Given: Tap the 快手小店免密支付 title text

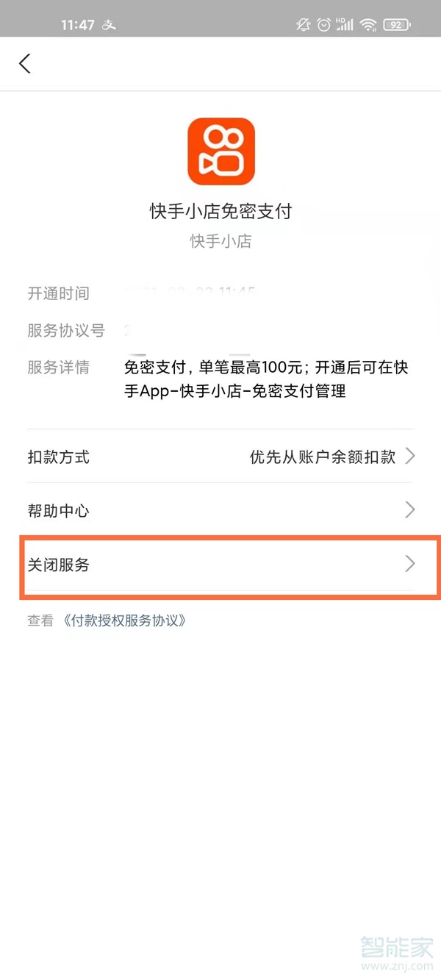Looking at the screenshot, I should (220, 212).
